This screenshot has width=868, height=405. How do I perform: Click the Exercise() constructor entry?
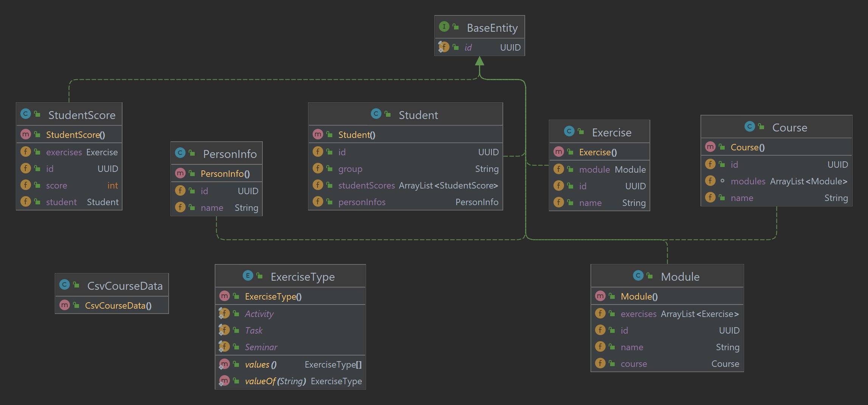coord(597,152)
